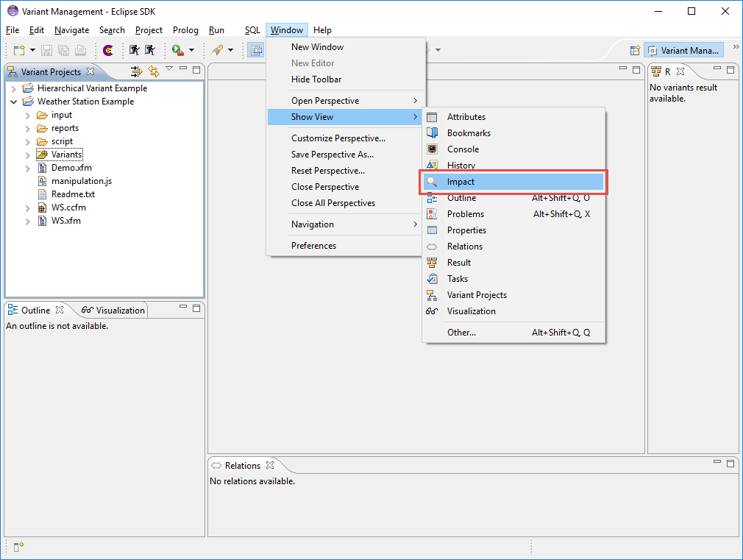Click the Open Perspective icon
This screenshot has width=743, height=560.
point(635,51)
